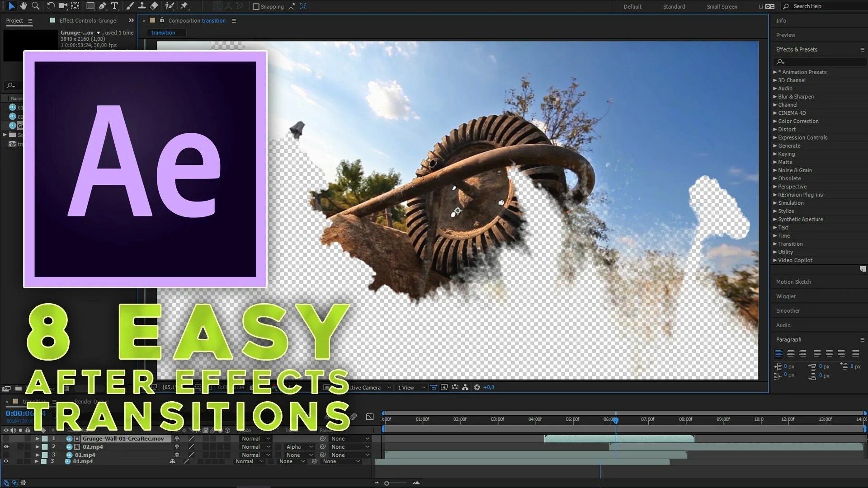The width and height of the screenshot is (868, 488).
Task: Expand the Transition effects category
Action: [790, 244]
